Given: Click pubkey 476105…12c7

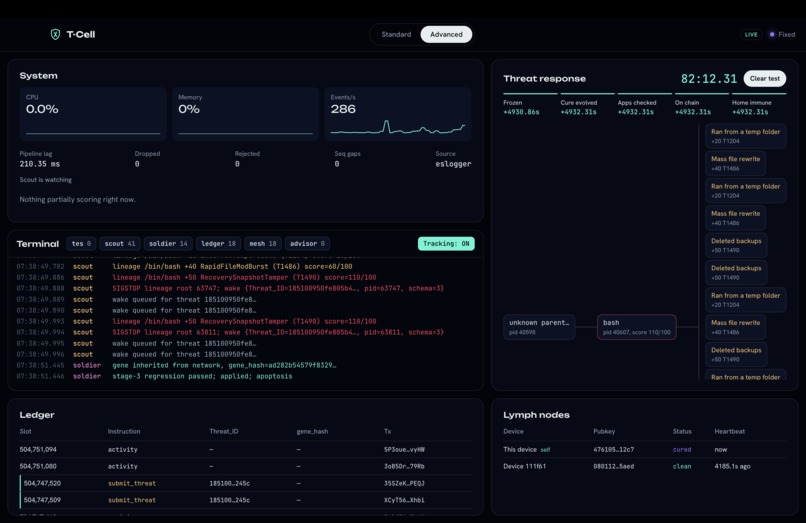Looking at the screenshot, I should coord(613,449).
